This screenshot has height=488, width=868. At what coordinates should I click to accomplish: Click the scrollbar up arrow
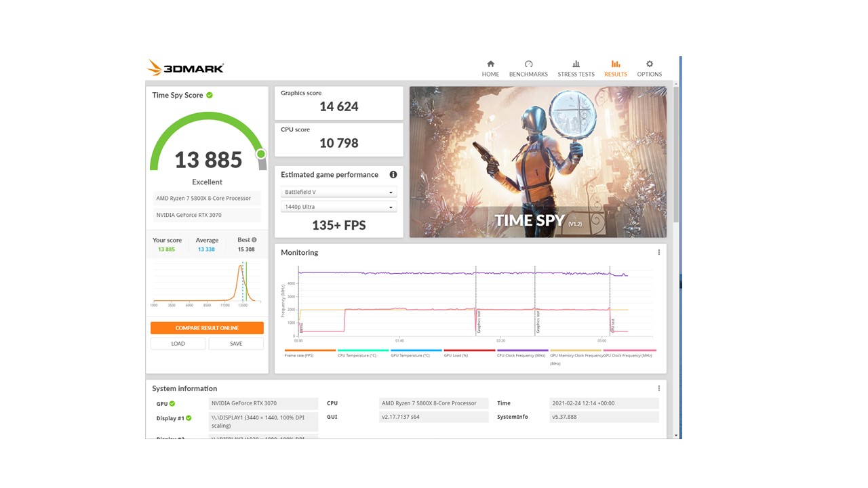(676, 83)
